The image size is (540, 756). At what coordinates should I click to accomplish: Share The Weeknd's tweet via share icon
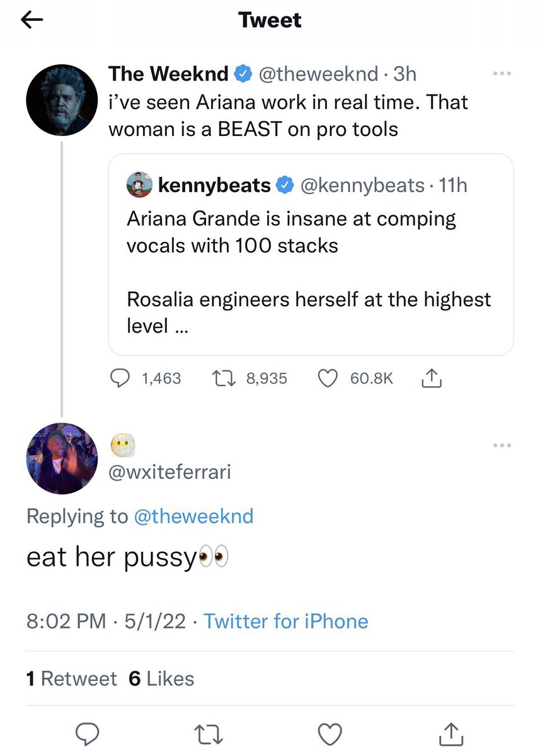430,377
